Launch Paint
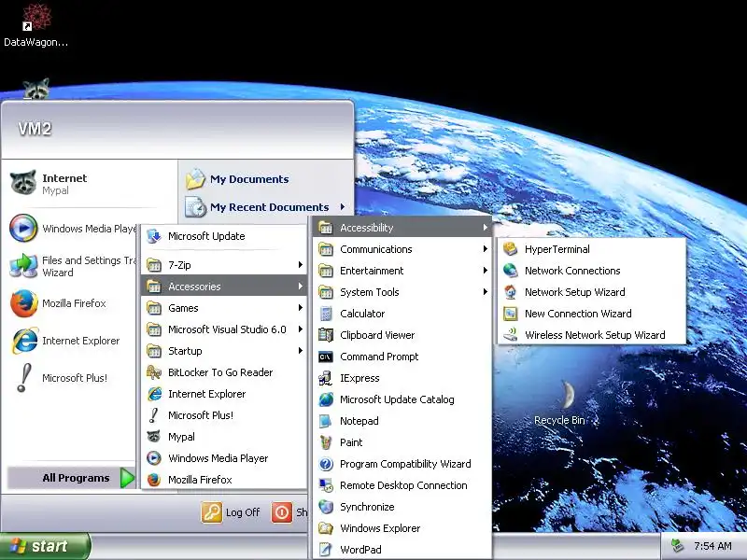747x560 pixels. pos(402,441)
